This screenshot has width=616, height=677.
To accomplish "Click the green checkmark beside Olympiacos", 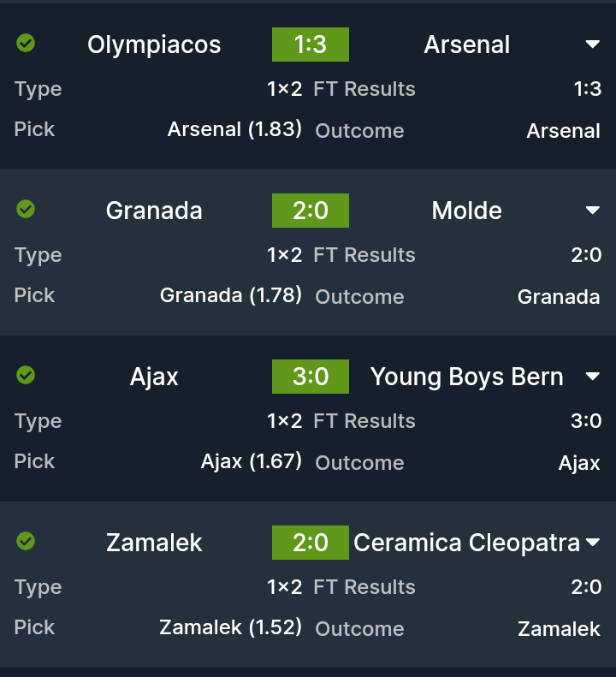I will (x=26, y=43).
